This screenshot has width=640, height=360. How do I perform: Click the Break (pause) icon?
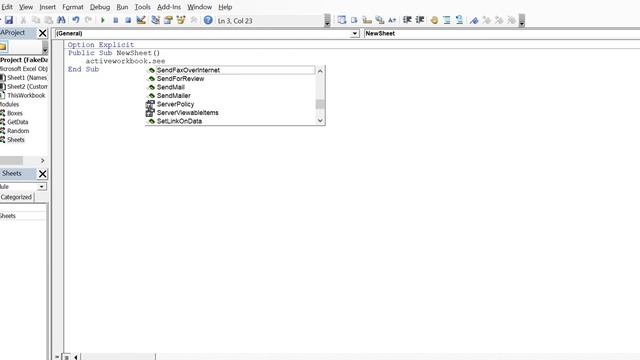pos(116,20)
